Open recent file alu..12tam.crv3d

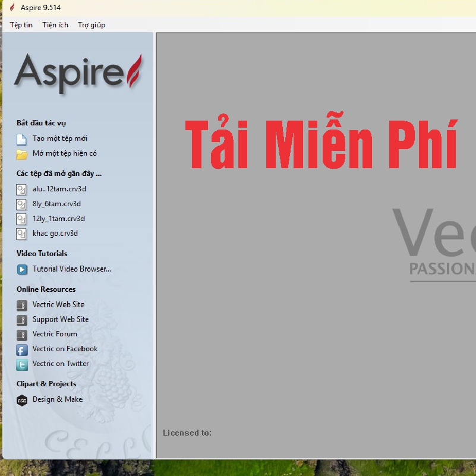(x=62, y=189)
